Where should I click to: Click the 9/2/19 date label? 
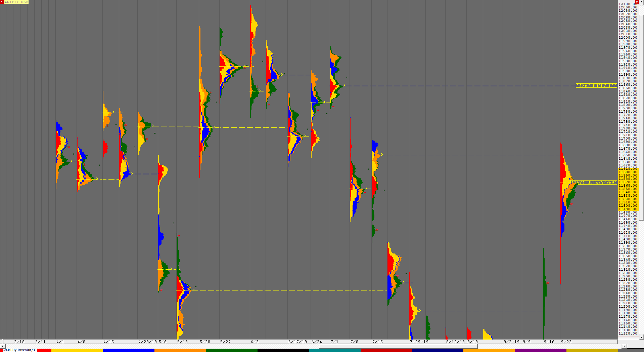click(x=511, y=342)
